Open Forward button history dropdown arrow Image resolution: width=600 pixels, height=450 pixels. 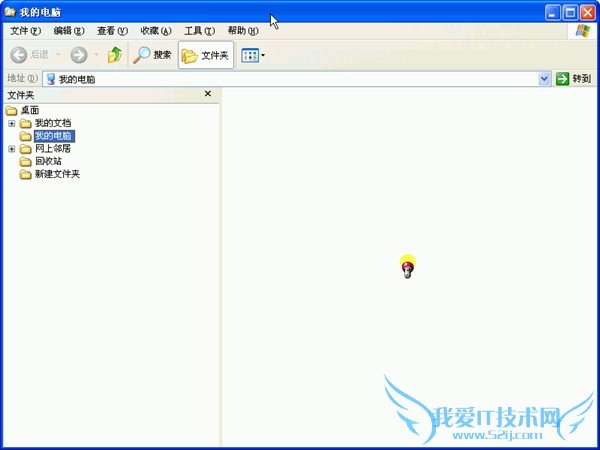[x=96, y=55]
